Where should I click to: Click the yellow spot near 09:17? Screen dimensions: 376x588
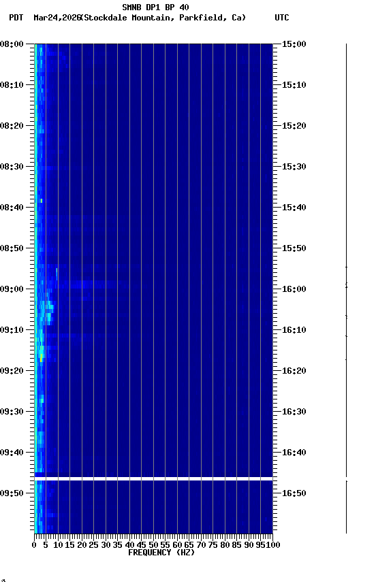42,359
